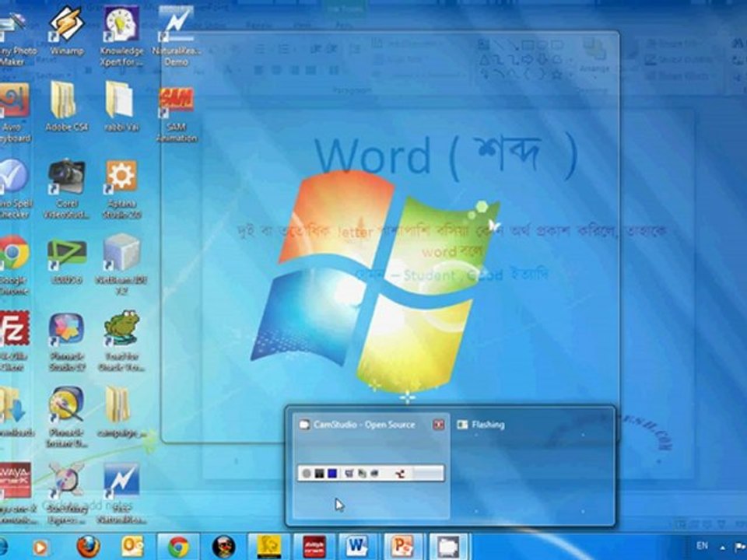The image size is (747, 560).
Task: Click the Windows Media Player taskbar icon
Action: click(40, 548)
